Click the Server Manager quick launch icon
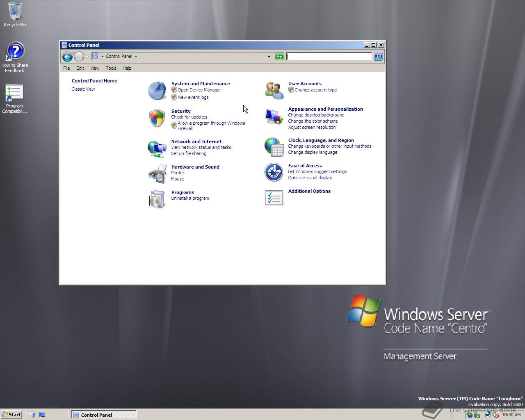The image size is (525, 420). click(32, 415)
